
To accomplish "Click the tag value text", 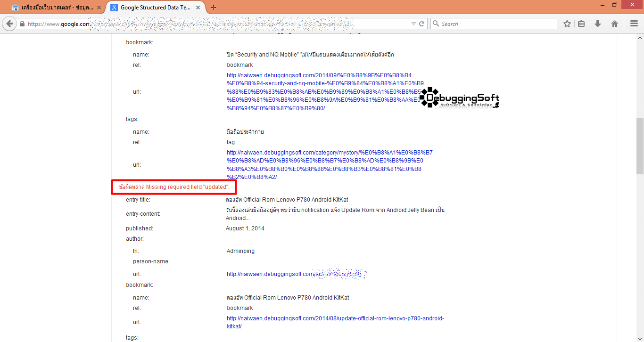I will tap(231, 142).
